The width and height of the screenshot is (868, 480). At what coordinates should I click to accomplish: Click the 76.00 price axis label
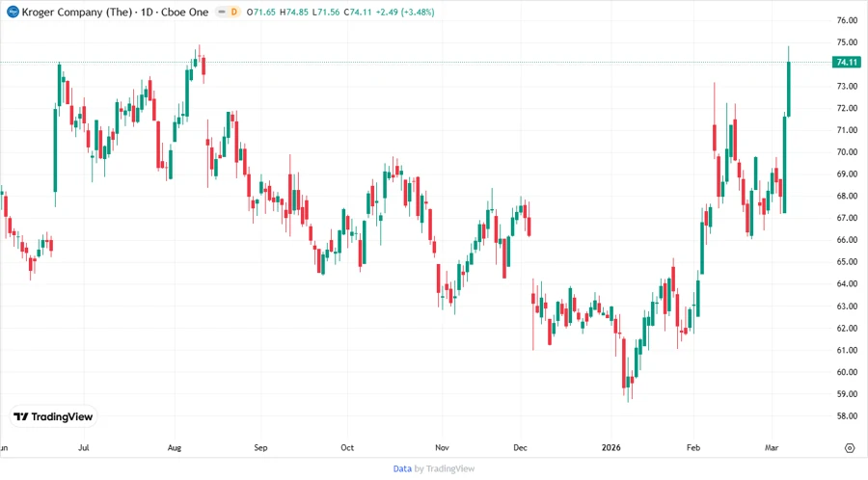pos(847,20)
